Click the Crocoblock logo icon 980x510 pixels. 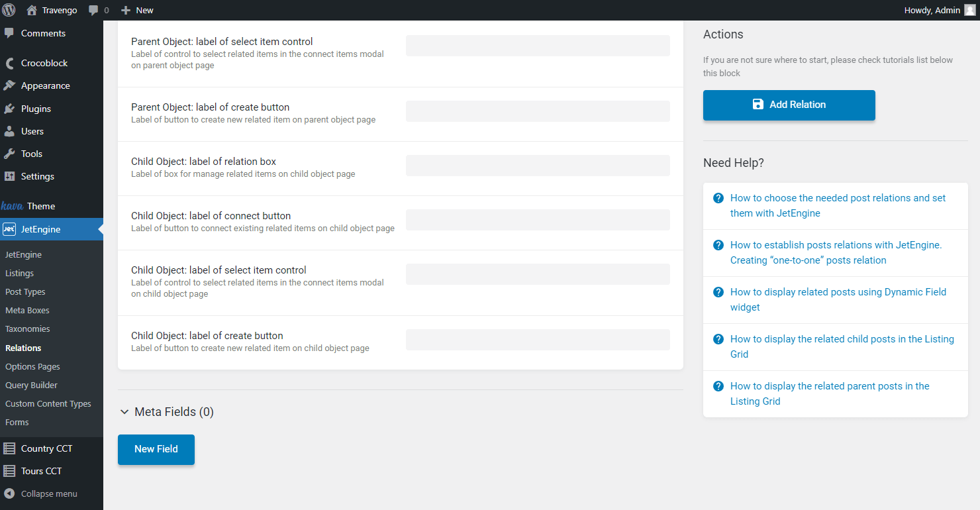9,63
